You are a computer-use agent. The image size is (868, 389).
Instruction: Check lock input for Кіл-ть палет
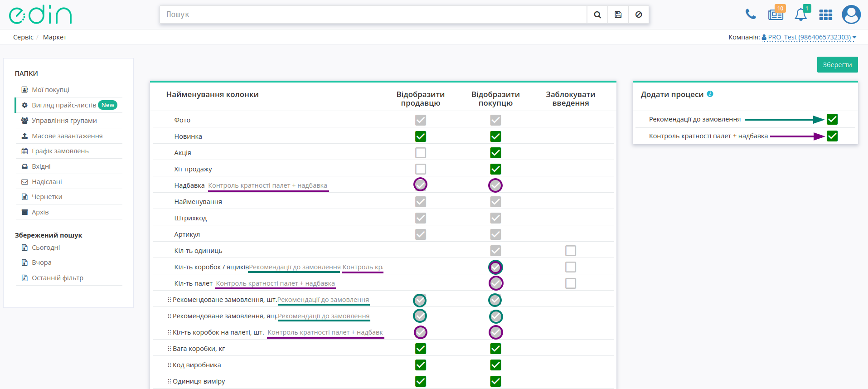[571, 283]
